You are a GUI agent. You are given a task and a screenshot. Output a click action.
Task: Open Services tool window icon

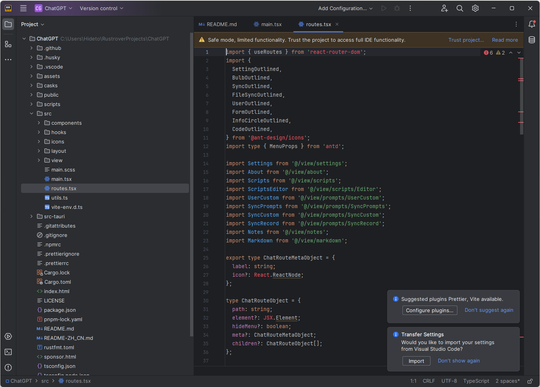pyautogui.click(x=8, y=336)
